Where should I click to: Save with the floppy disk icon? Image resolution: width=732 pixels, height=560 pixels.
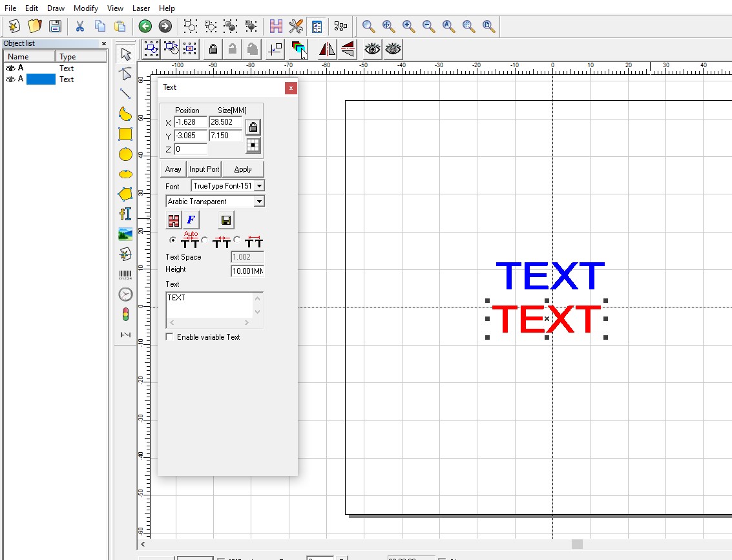tap(55, 26)
